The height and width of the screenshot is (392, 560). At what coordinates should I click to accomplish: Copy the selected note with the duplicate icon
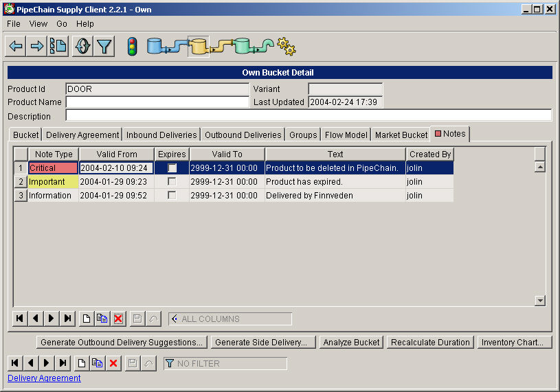point(102,319)
